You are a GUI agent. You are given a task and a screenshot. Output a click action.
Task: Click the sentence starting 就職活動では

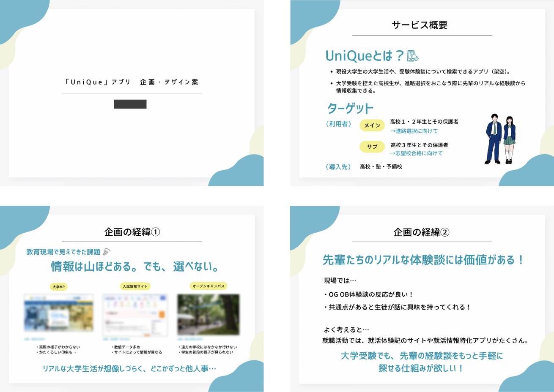pos(425,340)
